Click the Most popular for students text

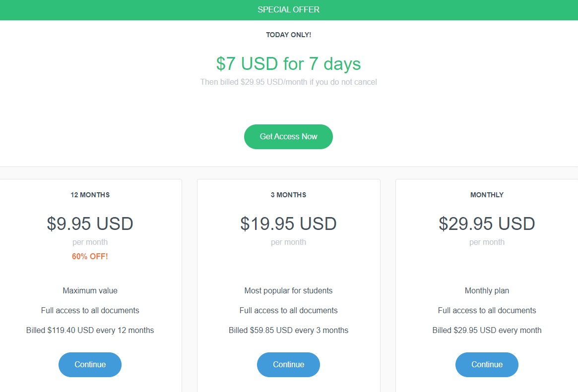[288, 291]
